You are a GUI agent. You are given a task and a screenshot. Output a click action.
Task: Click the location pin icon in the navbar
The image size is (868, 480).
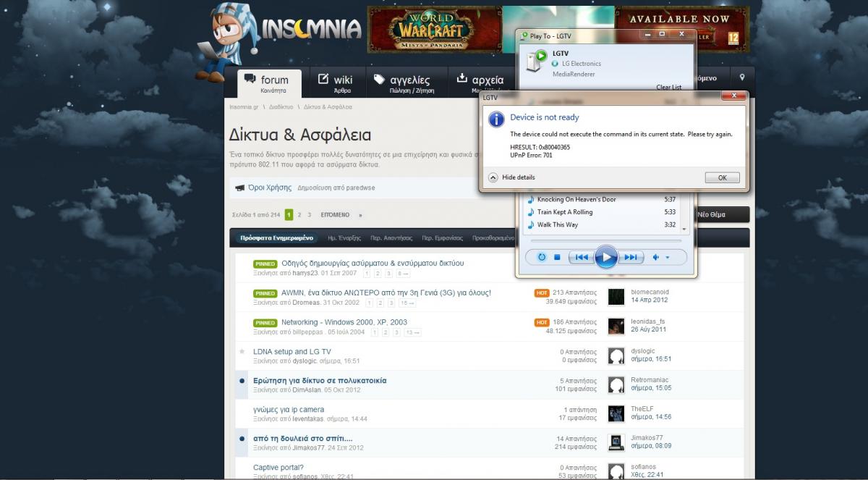tap(742, 77)
